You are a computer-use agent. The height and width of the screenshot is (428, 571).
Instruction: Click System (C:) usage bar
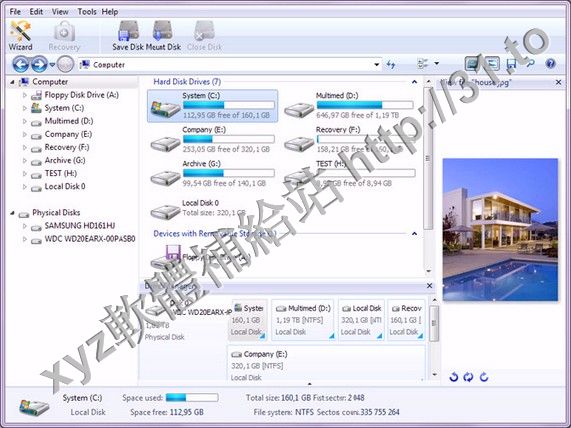[x=228, y=106]
